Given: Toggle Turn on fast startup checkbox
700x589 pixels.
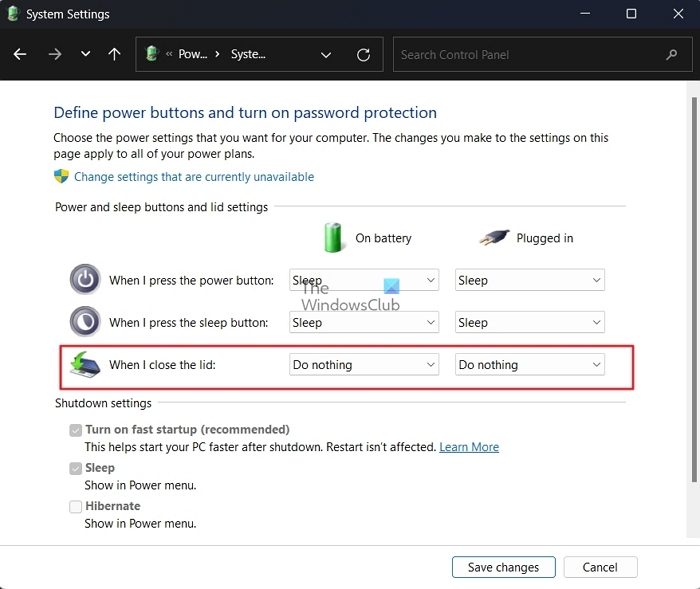Looking at the screenshot, I should pyautogui.click(x=76, y=430).
